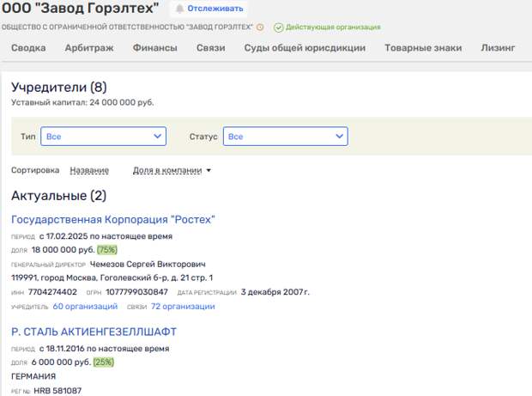Click the bell icon next to Отслеживать
This screenshot has width=532, height=396.
click(180, 9)
